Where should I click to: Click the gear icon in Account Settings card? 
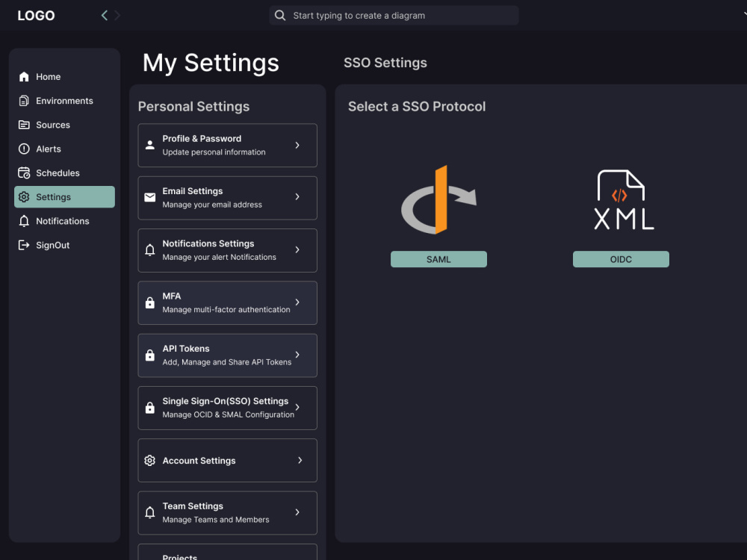click(x=150, y=461)
